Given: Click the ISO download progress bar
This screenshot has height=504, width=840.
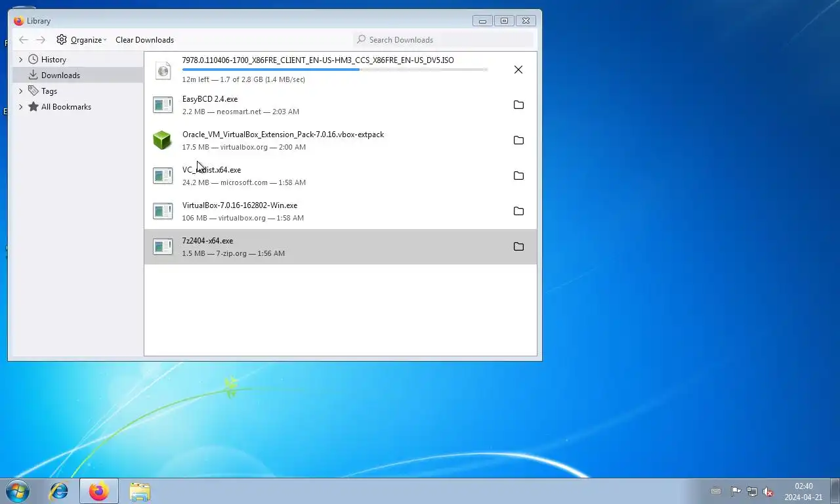Looking at the screenshot, I should 335,70.
